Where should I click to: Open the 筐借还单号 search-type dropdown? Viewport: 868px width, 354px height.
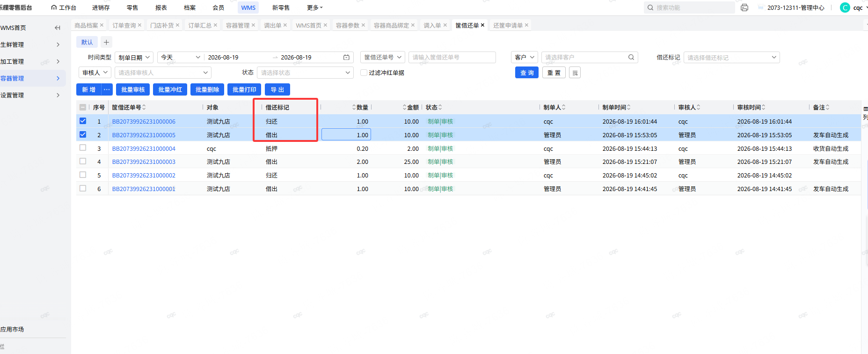pyautogui.click(x=383, y=57)
